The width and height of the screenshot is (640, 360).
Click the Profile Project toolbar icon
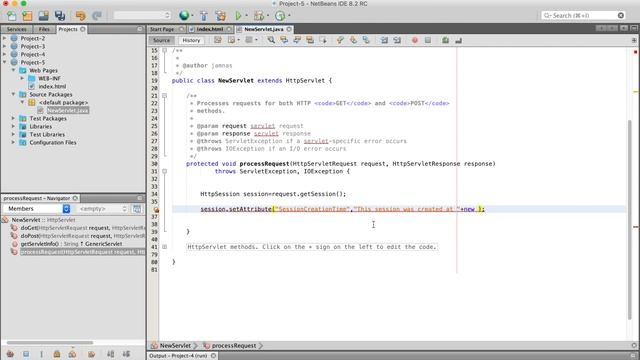coord(280,16)
